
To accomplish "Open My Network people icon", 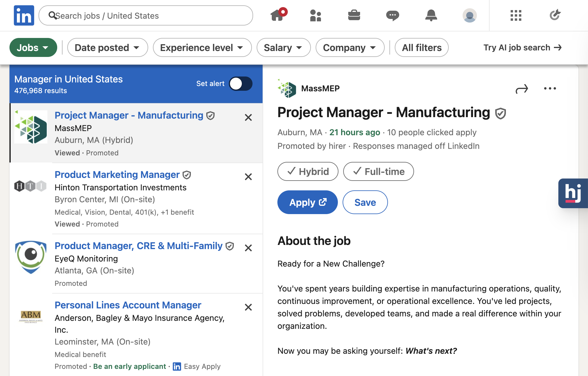I will pos(316,15).
